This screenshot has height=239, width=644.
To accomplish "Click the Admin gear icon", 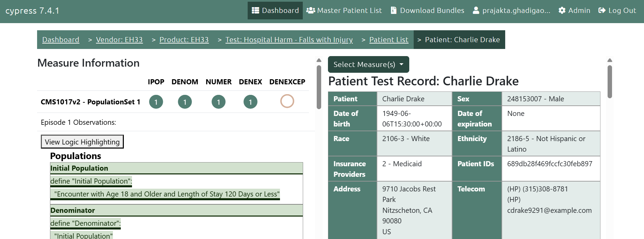I will point(562,11).
